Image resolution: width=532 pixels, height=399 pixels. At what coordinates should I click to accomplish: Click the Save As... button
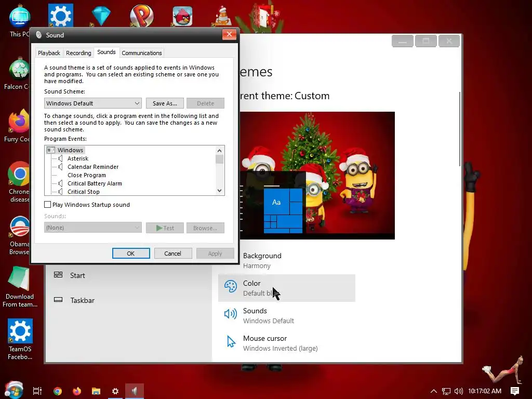165,103
